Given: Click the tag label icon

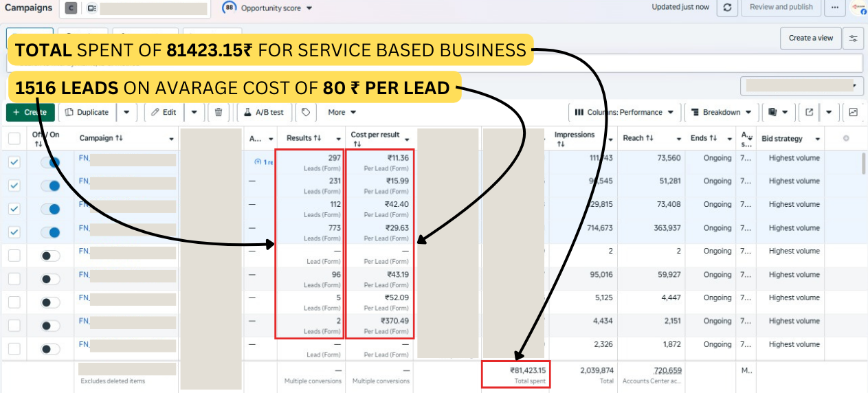Looking at the screenshot, I should [x=307, y=112].
